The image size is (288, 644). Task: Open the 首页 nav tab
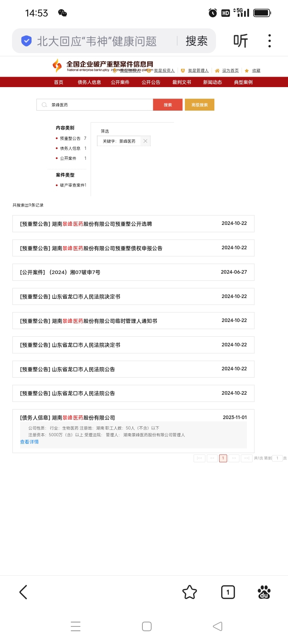[58, 82]
